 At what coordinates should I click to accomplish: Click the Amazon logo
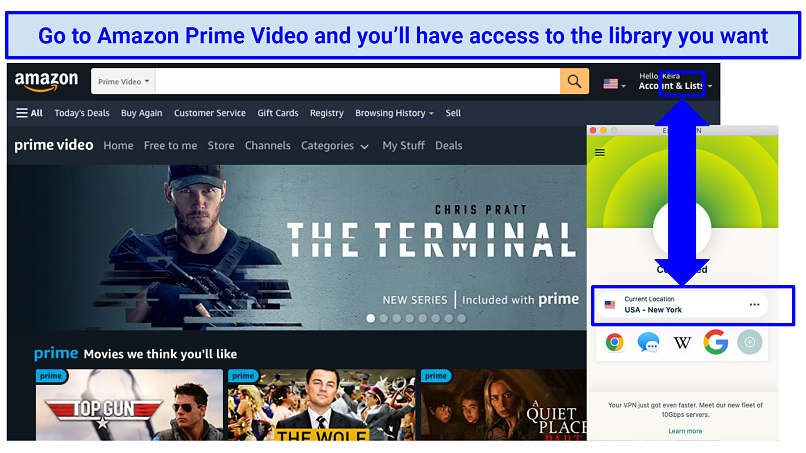coord(46,81)
